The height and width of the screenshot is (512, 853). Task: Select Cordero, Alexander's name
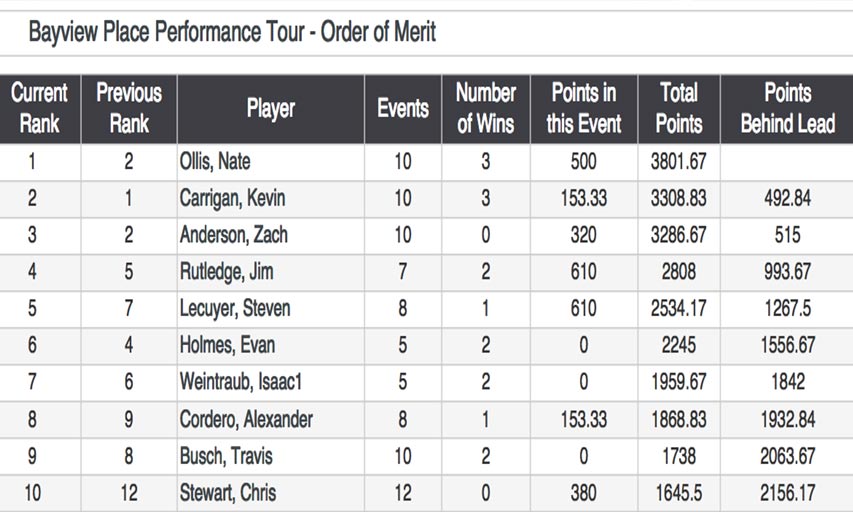(246, 420)
